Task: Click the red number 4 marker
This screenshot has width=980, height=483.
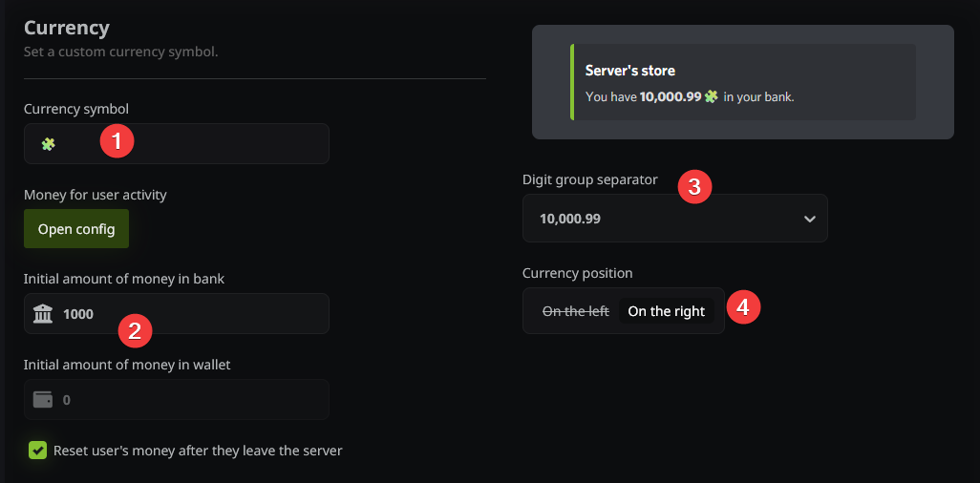Action: 743,307
